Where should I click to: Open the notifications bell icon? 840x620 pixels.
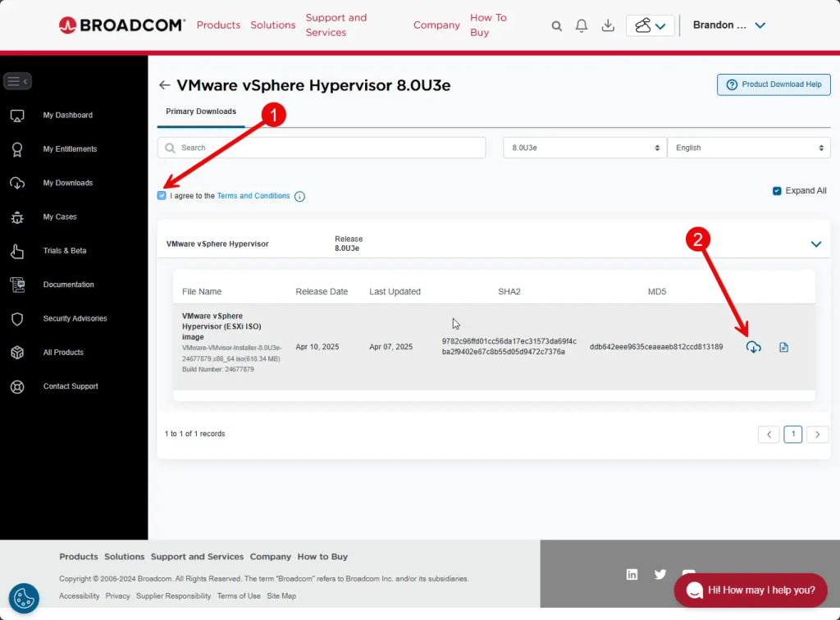tap(582, 26)
